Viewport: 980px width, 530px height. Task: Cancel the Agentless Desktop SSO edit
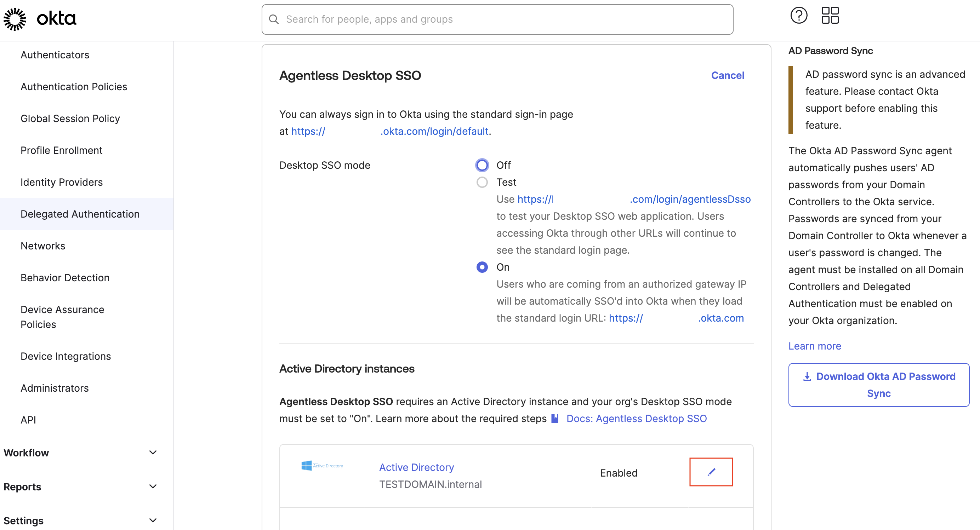tap(728, 75)
